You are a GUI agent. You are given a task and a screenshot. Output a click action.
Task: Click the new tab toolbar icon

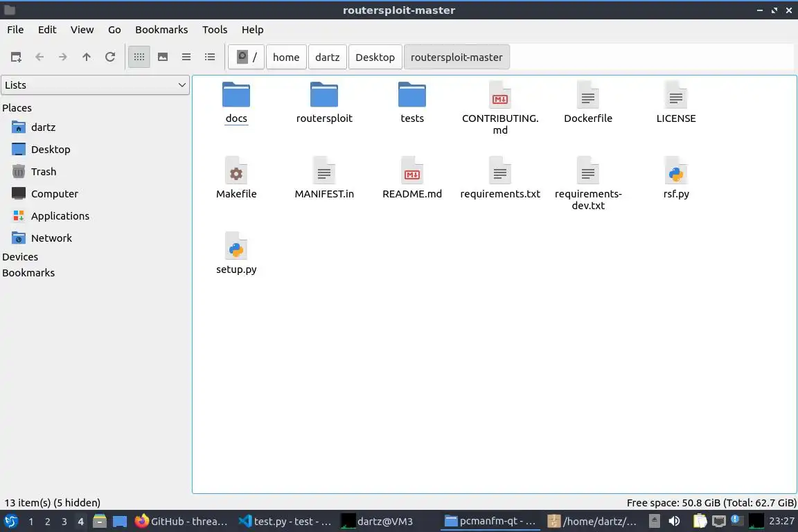16,57
